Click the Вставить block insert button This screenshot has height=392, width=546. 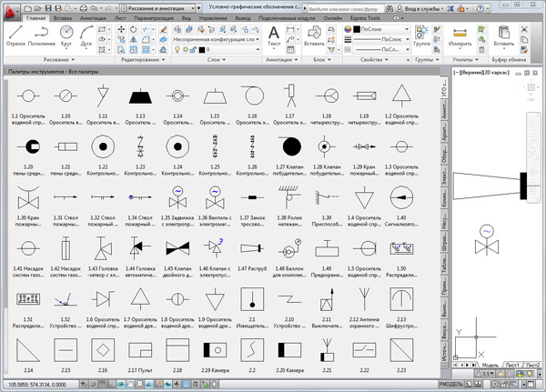click(x=315, y=36)
